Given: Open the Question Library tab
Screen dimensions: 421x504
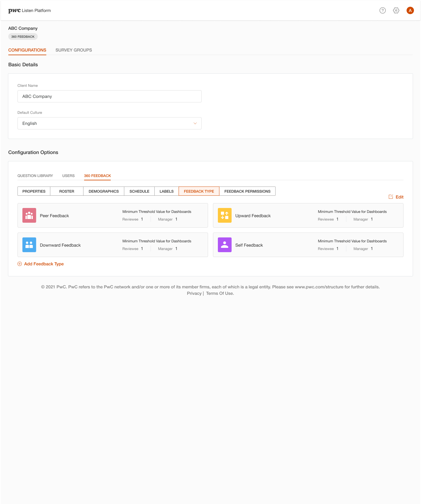Looking at the screenshot, I should (x=35, y=176).
